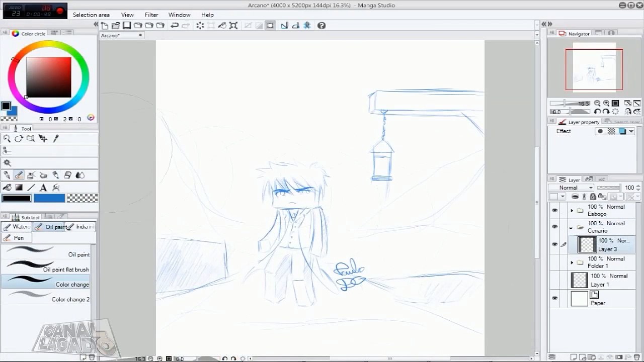Pick the blue sub color swatch

coord(49,199)
